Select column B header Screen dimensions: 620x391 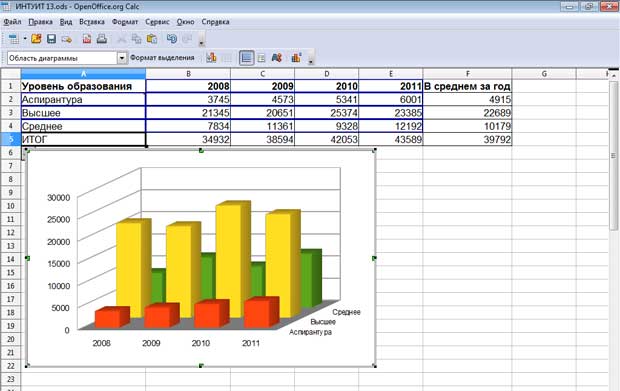(188, 74)
